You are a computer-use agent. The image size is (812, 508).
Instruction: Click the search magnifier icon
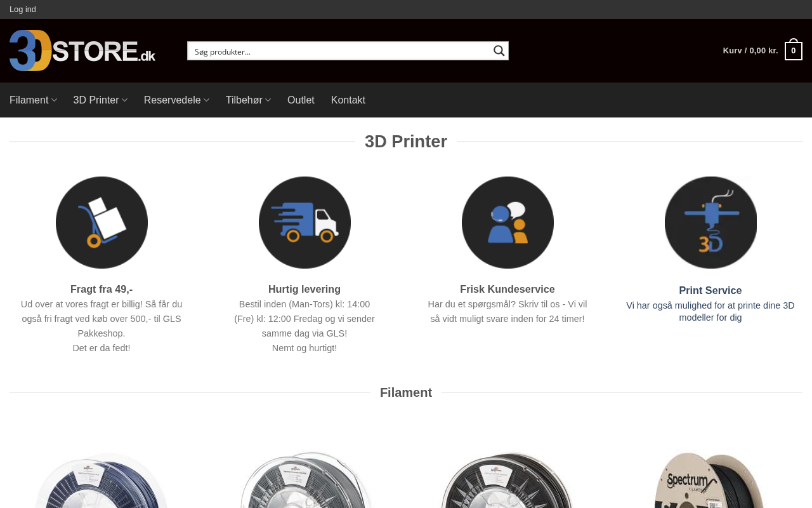499,51
